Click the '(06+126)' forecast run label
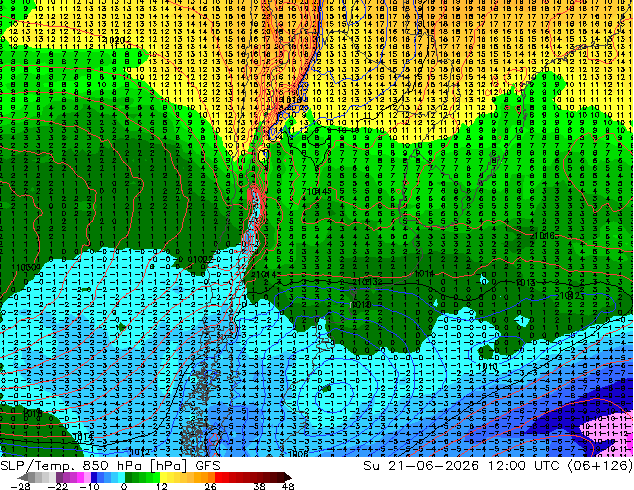The width and height of the screenshot is (634, 490). point(600,466)
